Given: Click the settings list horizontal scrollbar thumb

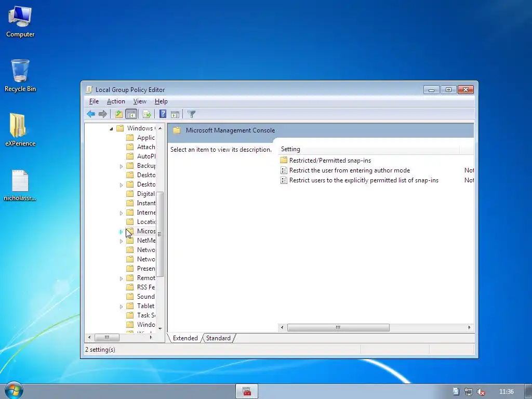Looking at the screenshot, I should (x=338, y=327).
